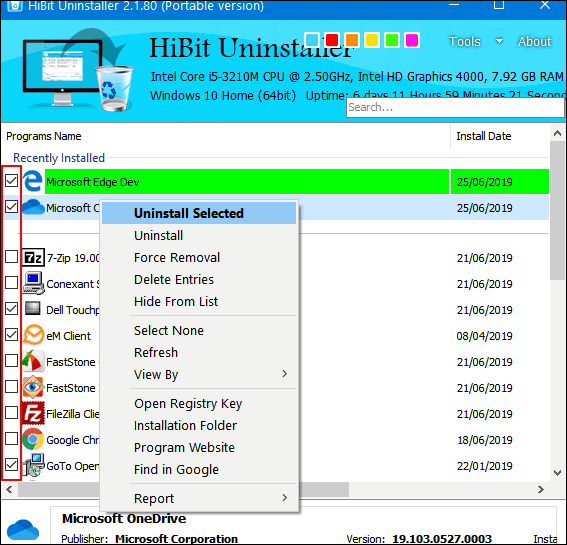
Task: Check the 7-Zip 19.00 checkbox
Action: [x=12, y=256]
